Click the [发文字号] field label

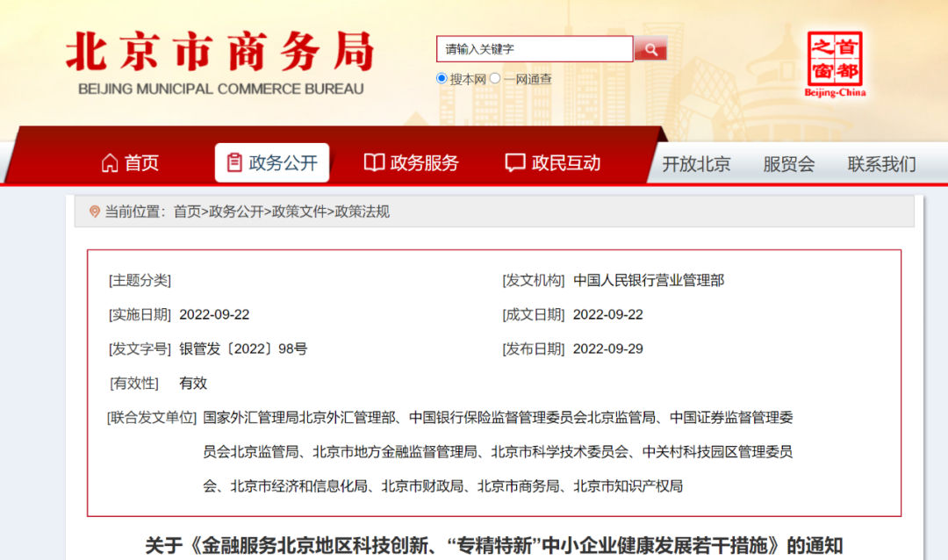[x=140, y=349]
